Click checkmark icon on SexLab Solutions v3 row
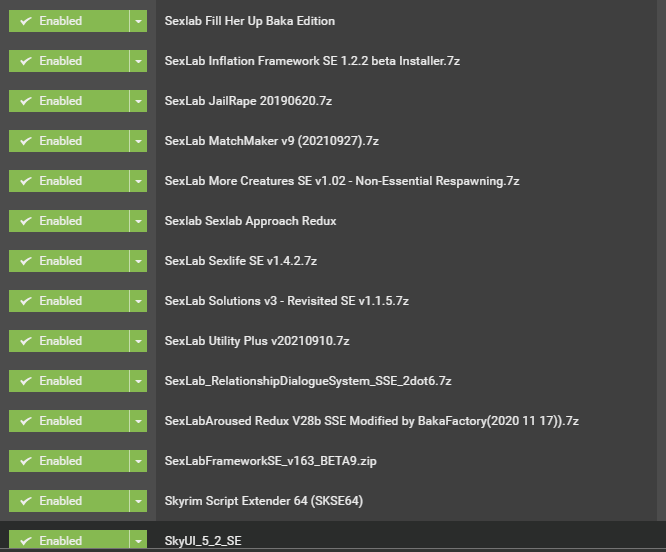 (26, 301)
